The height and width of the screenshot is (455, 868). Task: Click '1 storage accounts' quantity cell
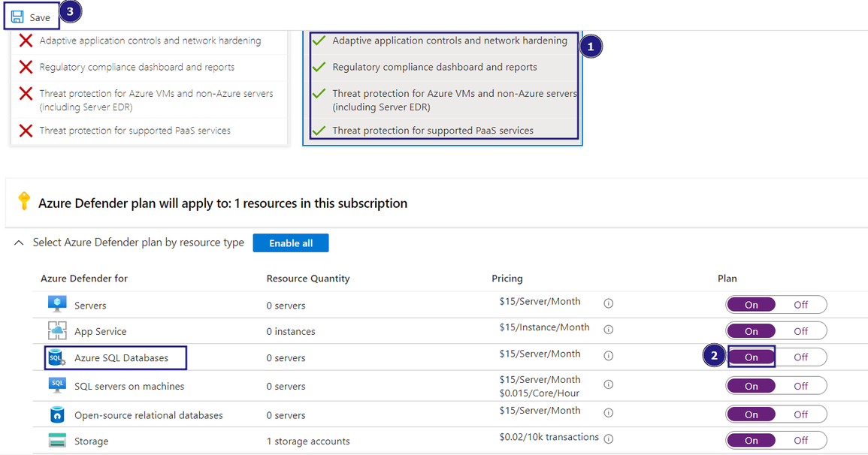pyautogui.click(x=308, y=441)
